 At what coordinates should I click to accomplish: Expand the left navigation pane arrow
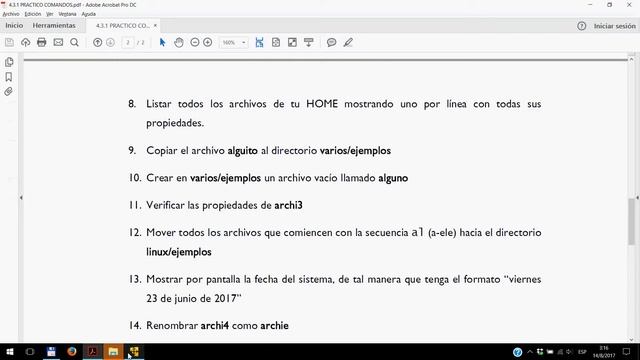pos(21,198)
